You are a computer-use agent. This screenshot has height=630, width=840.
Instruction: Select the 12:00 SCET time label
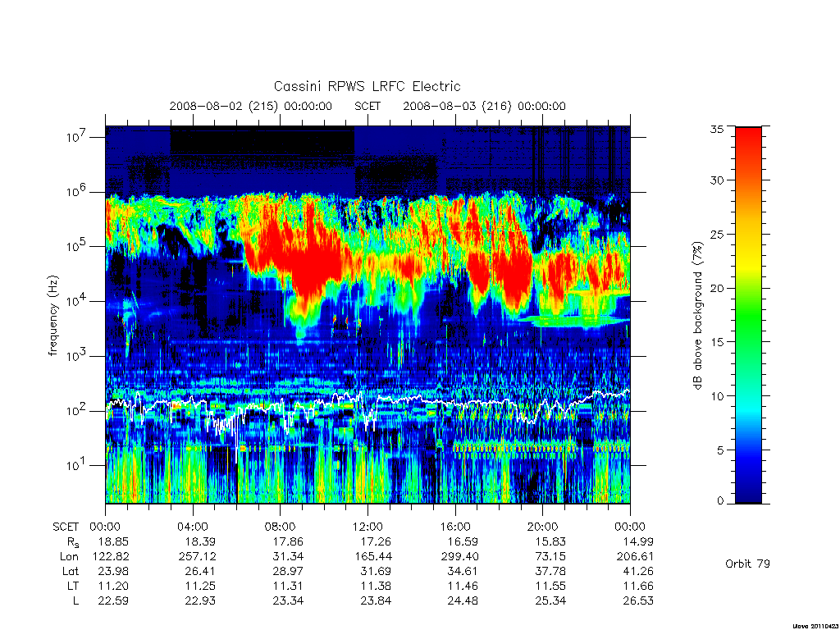click(367, 527)
